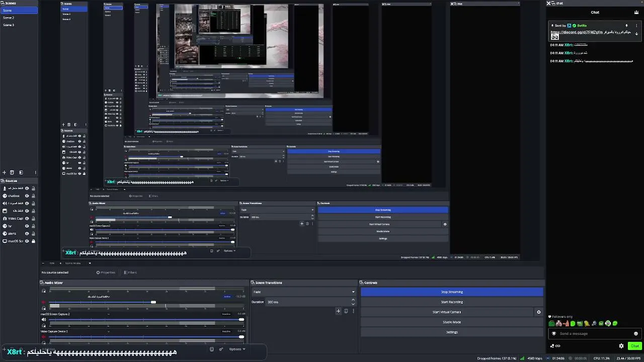Expand Video Capture Device 2 mixer options chevron
The width and height of the screenshot is (644, 362).
[109, 332]
